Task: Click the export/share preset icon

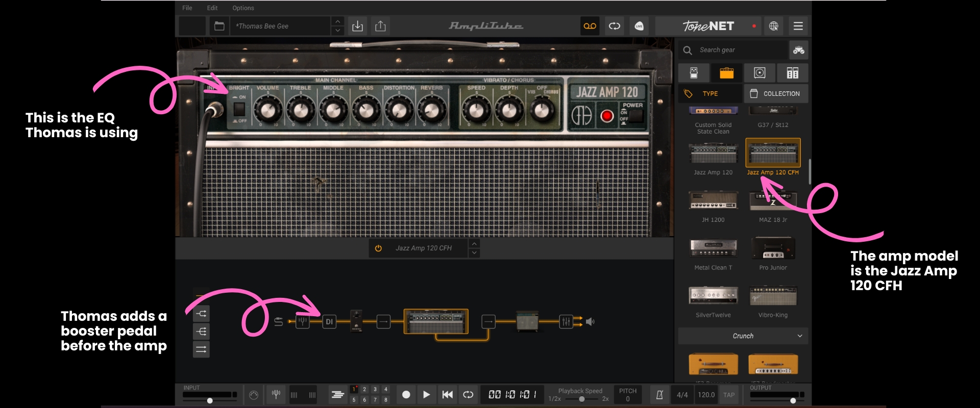Action: pos(380,26)
